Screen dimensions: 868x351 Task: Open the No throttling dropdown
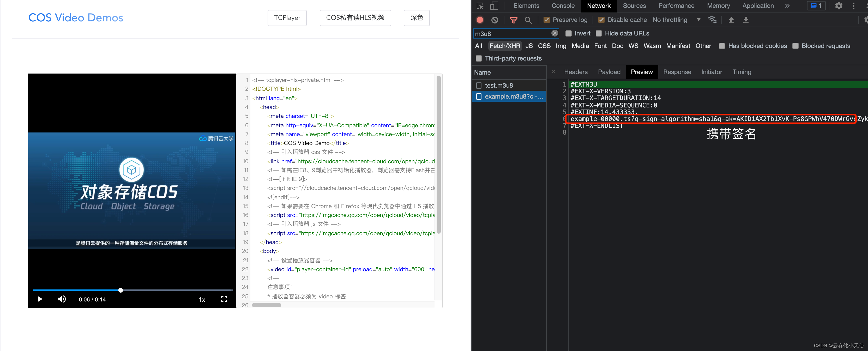pos(675,20)
